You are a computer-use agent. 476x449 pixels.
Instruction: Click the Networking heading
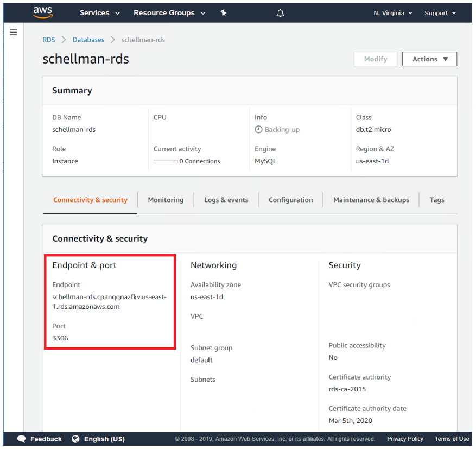click(x=214, y=265)
